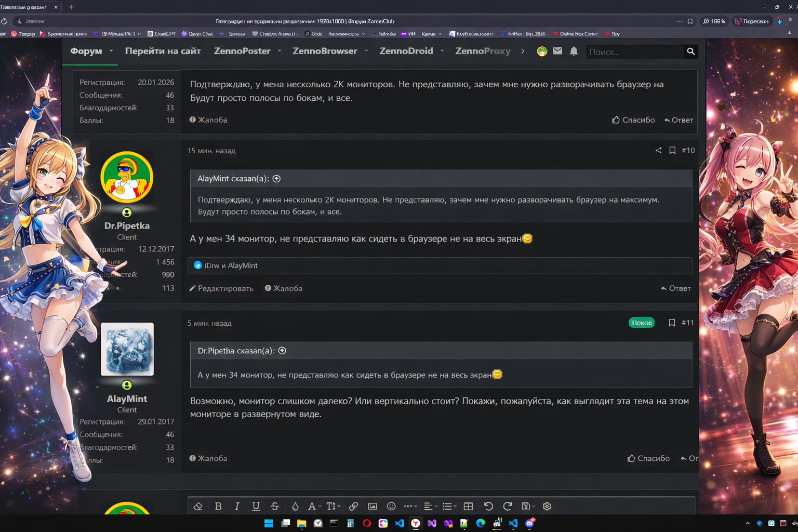Open the drafts dropdown in editor
Viewport: 798px width, 532px height.
[x=528, y=506]
